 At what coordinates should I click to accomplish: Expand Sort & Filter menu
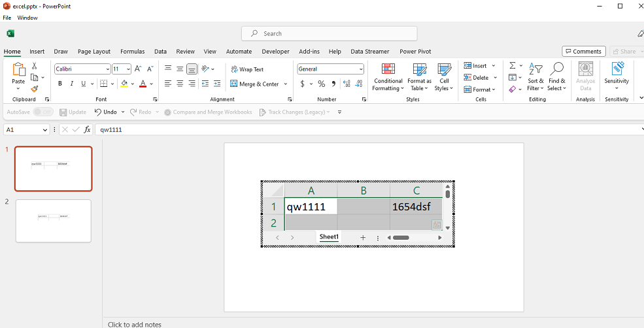pyautogui.click(x=535, y=77)
